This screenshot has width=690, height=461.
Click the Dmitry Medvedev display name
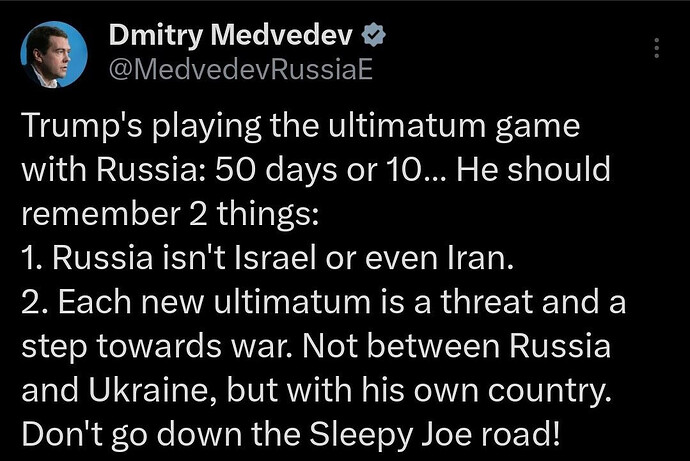tap(231, 35)
